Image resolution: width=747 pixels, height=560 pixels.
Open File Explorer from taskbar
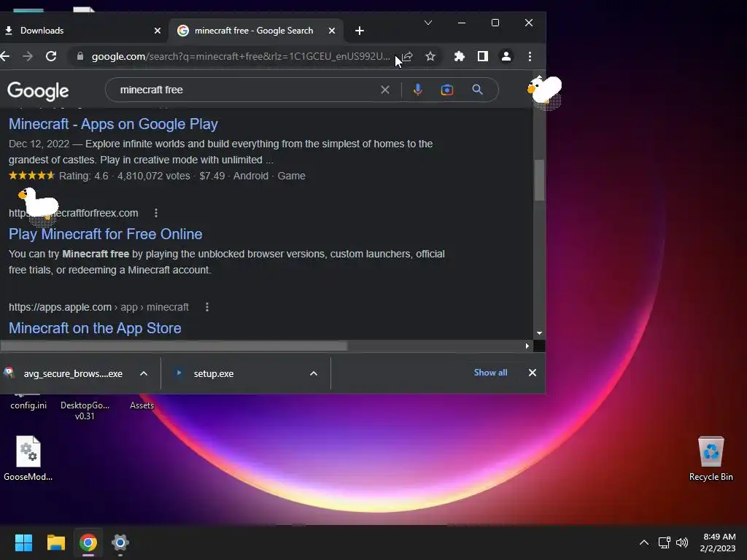[55, 542]
